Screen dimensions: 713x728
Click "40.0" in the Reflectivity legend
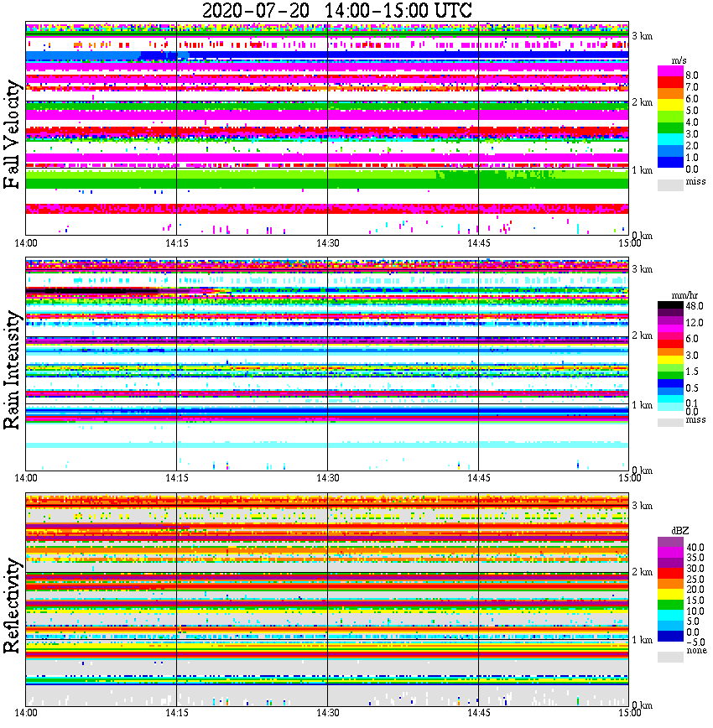pyautogui.click(x=695, y=548)
